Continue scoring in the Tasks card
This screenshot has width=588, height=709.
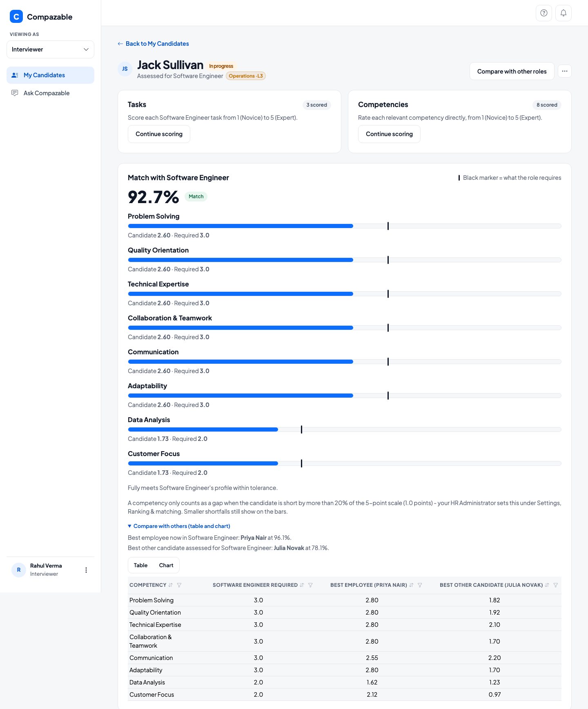159,134
